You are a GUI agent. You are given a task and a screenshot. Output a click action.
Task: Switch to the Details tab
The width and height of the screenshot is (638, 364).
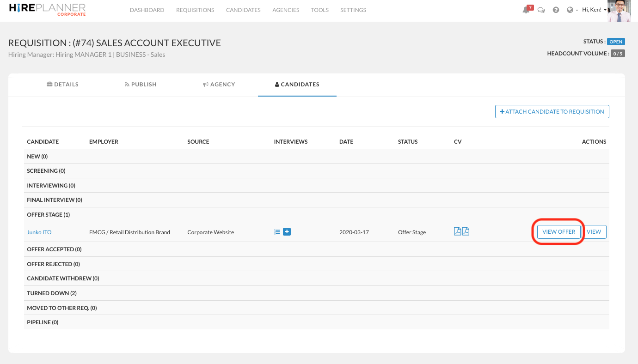(63, 85)
